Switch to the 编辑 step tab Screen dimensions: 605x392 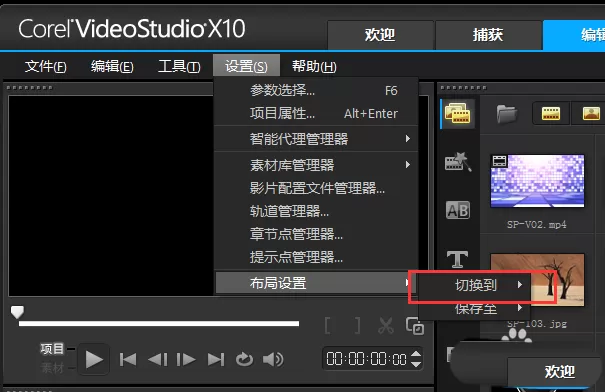574,35
